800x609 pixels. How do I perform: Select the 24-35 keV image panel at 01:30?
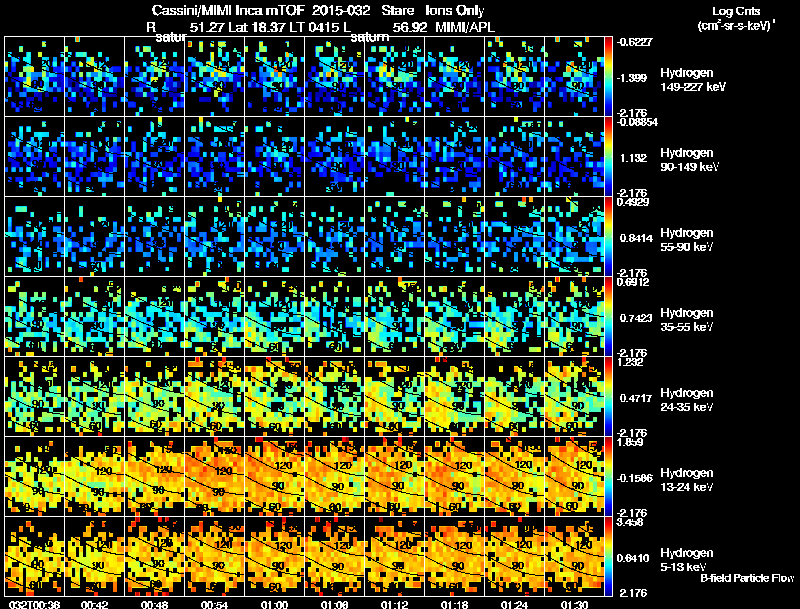click(574, 396)
